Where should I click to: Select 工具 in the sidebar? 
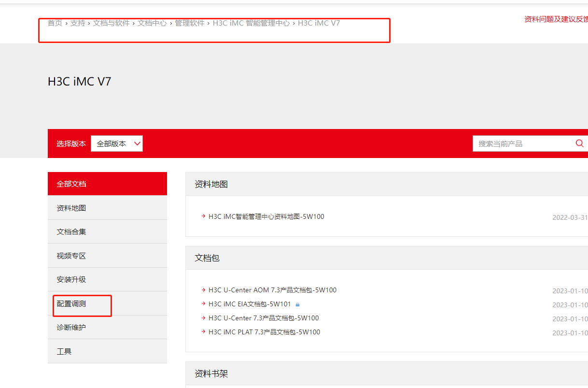(x=107, y=351)
